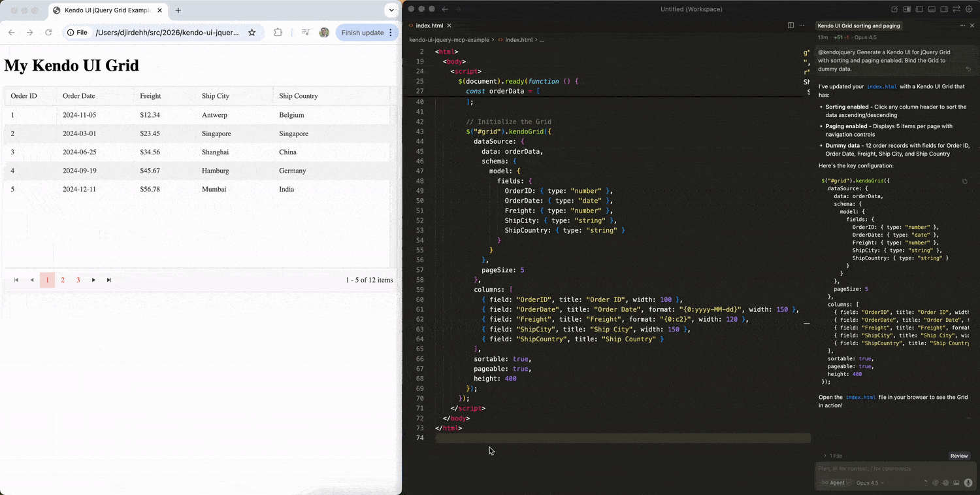Bookmark the page with the star icon
Screen dimensions: 980x495
[x=252, y=32]
